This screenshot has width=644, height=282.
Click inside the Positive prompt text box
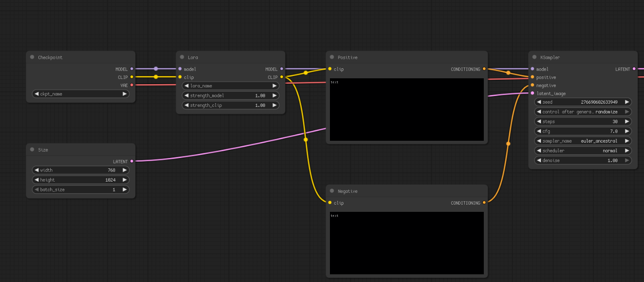(x=407, y=110)
